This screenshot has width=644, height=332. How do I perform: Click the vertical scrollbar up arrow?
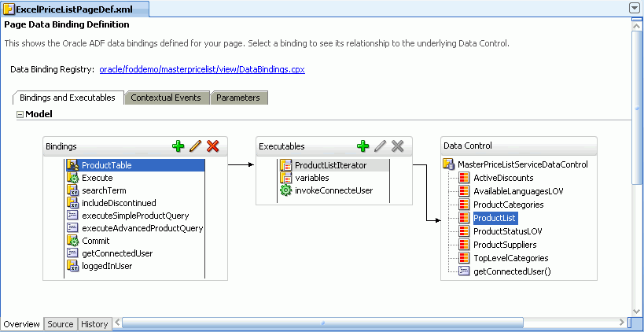tap(636, 24)
